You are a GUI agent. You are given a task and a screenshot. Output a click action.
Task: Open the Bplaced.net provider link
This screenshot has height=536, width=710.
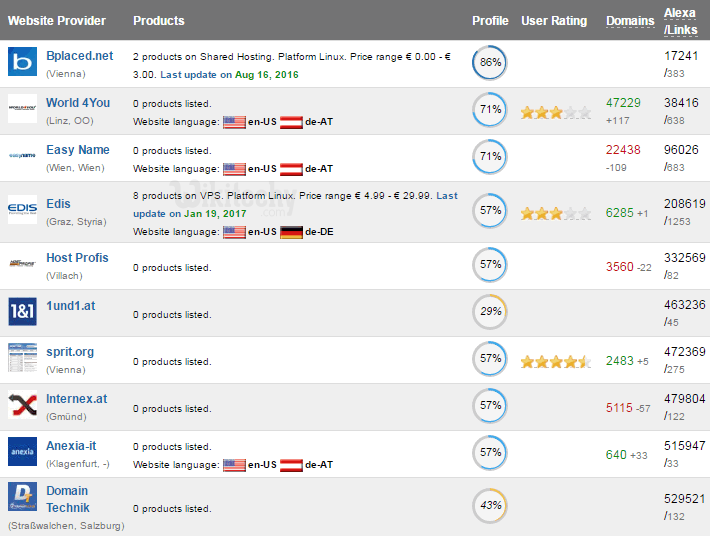80,56
